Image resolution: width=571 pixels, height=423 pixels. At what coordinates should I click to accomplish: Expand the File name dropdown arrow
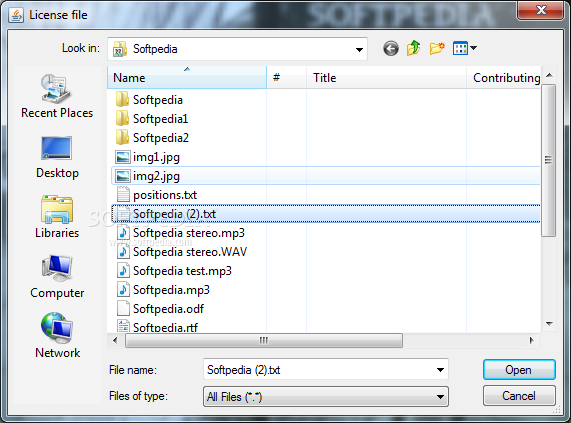[440, 370]
